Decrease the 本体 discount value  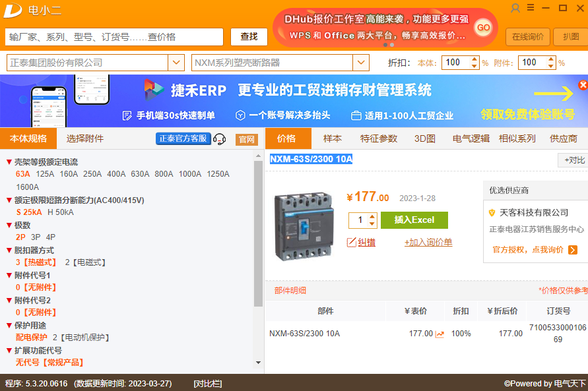tap(474, 65)
